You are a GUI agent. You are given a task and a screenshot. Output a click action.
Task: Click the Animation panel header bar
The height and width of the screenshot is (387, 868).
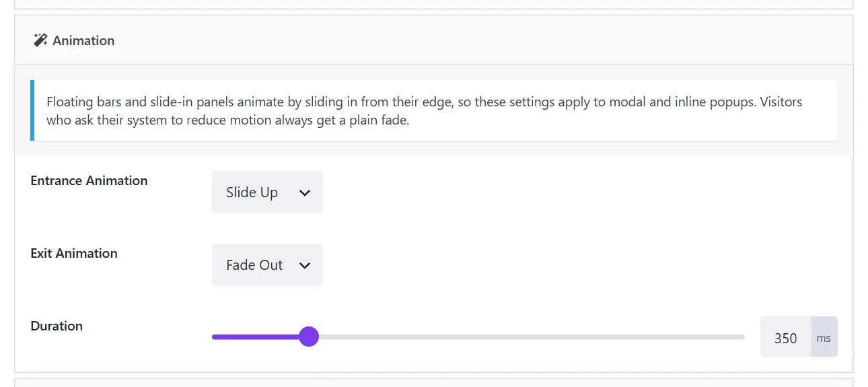point(434,40)
